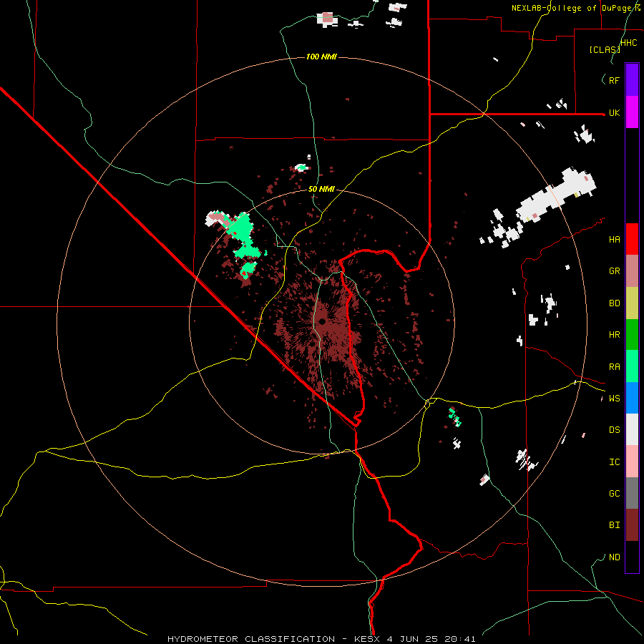Select the GC gray legend swatch
This screenshot has height=644, width=644.
click(x=632, y=493)
